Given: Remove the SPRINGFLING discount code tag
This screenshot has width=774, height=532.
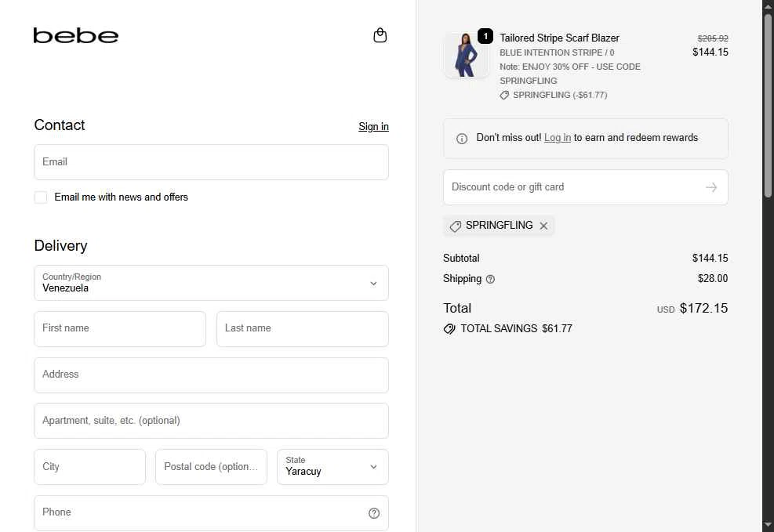Looking at the screenshot, I should (543, 226).
